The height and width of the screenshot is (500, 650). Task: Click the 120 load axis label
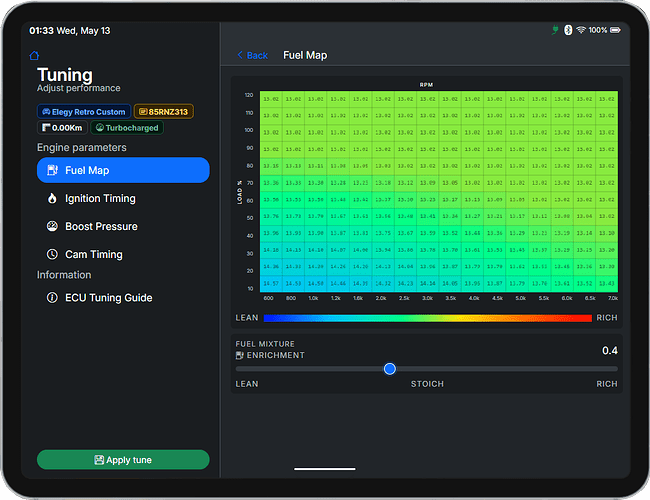click(x=249, y=95)
